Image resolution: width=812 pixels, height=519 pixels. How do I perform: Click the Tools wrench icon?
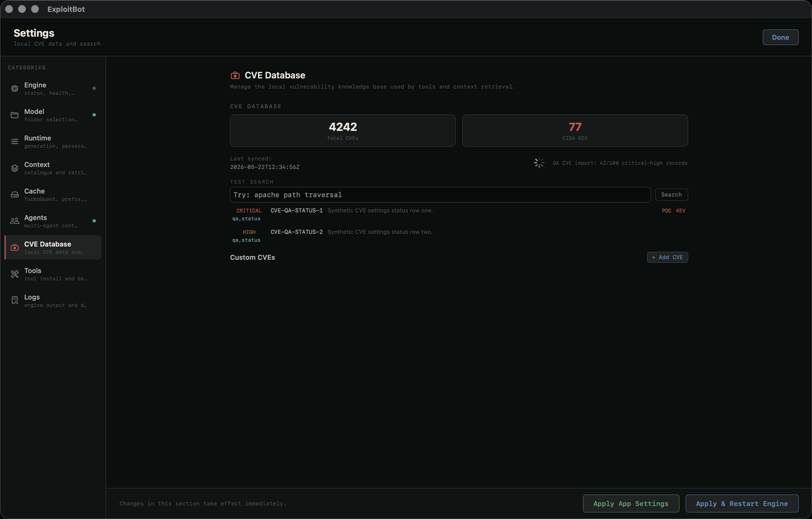[x=14, y=274]
